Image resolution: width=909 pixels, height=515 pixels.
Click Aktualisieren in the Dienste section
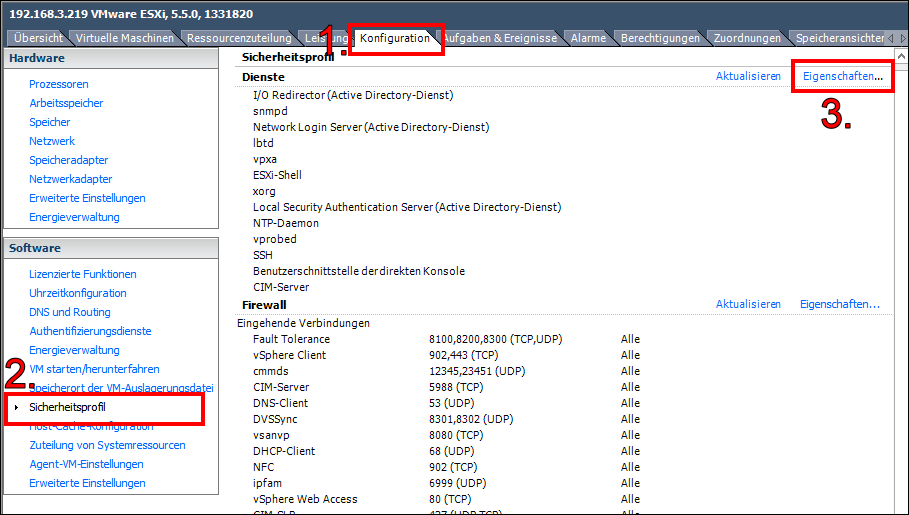coord(748,76)
